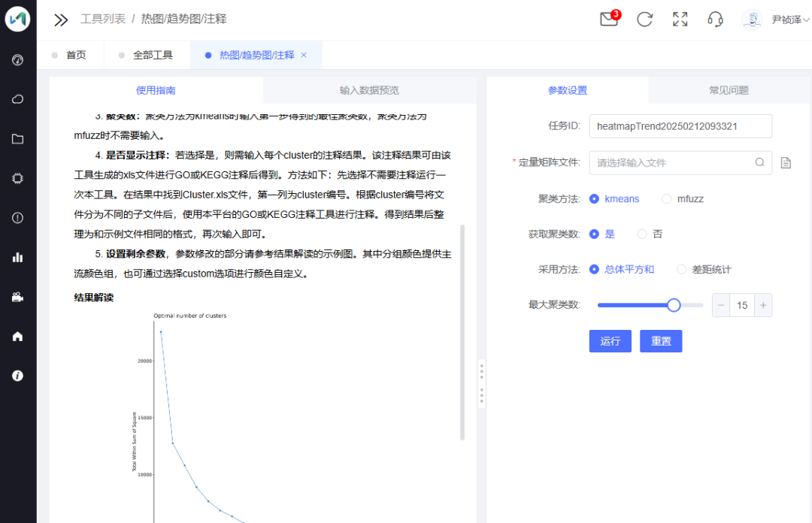Viewport: 812px width, 523px height.
Task: Open the chip/processor sidebar icon
Action: (17, 178)
